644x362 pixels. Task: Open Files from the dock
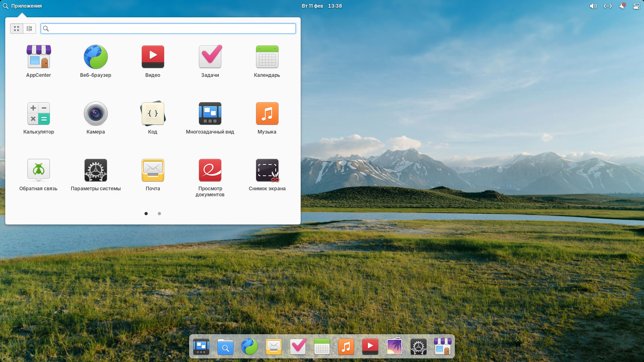tap(225, 347)
